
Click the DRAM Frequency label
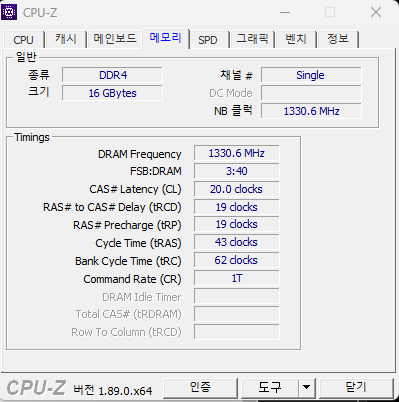coord(139,154)
